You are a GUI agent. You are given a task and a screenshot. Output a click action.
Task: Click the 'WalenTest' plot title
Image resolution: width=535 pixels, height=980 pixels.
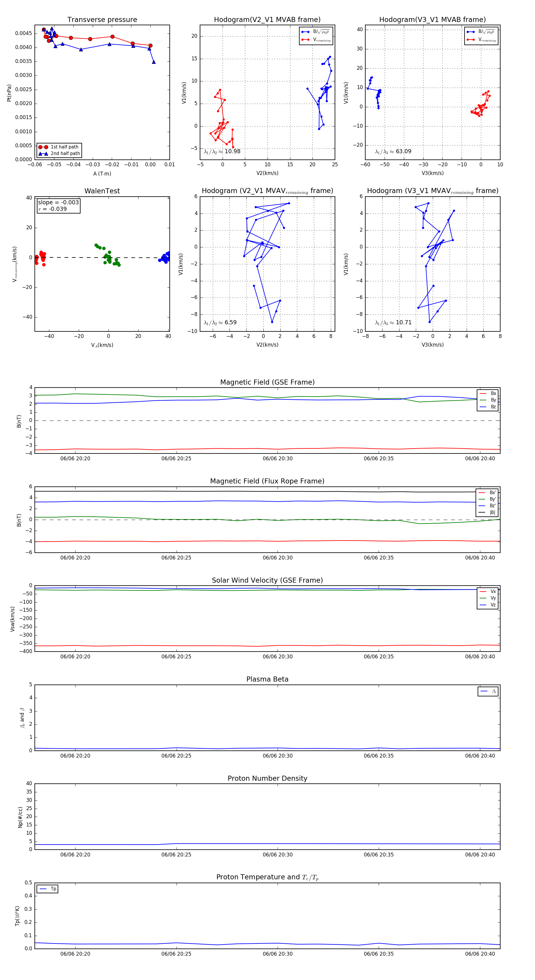[x=102, y=191]
